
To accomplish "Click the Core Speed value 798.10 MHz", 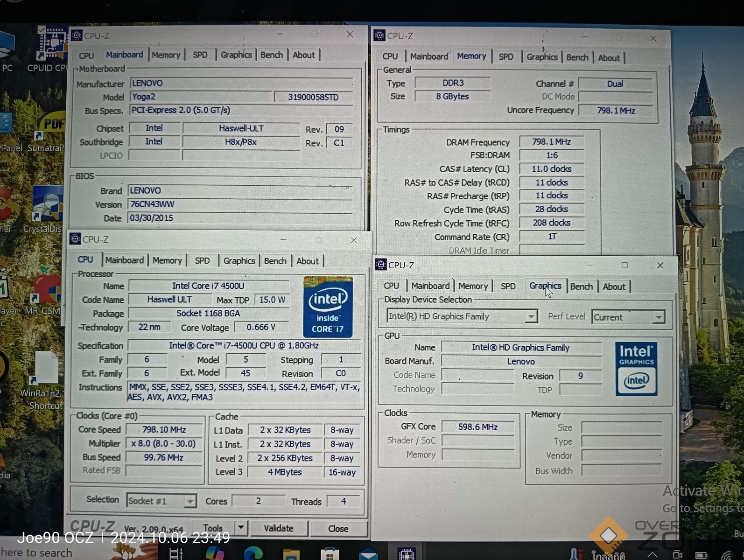I will click(x=164, y=429).
